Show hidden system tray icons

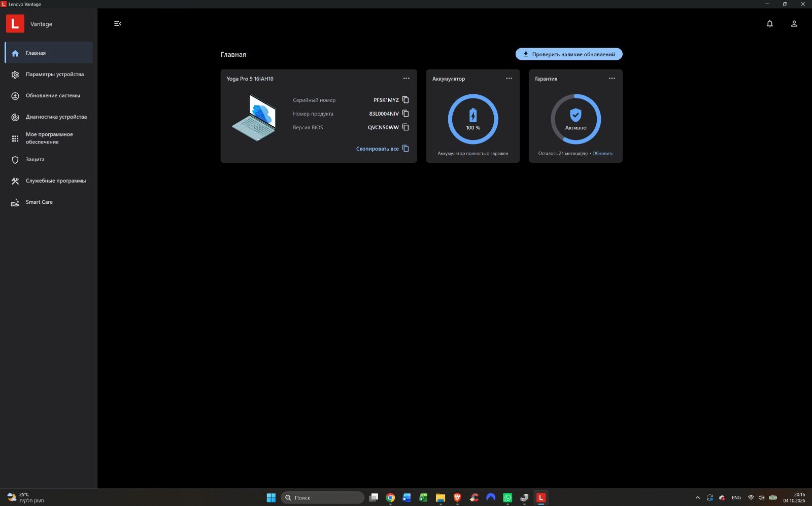697,498
